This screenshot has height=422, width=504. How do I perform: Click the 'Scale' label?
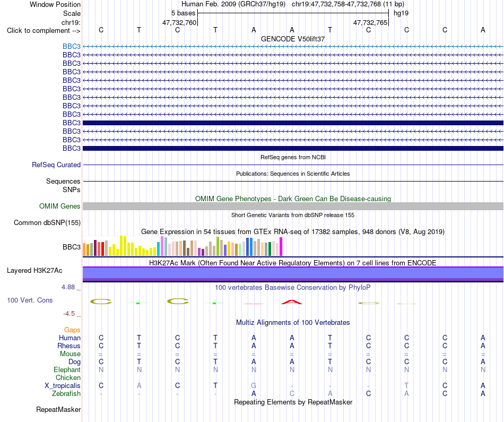pos(72,13)
